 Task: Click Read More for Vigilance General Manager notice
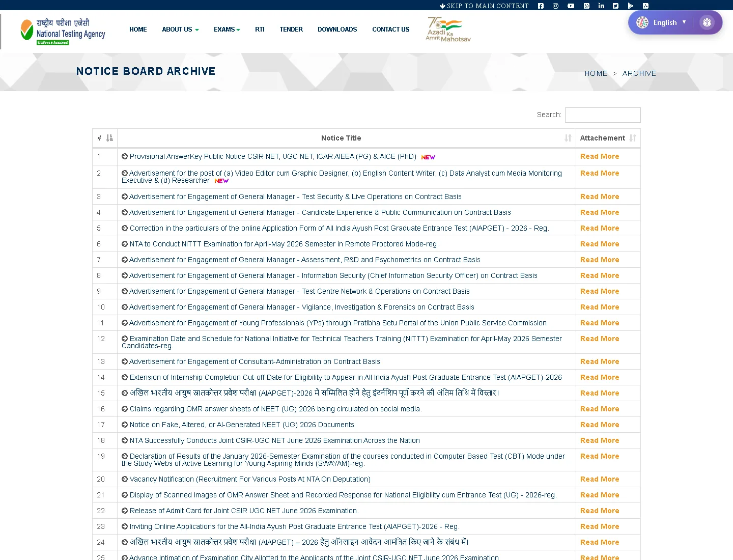coord(600,307)
